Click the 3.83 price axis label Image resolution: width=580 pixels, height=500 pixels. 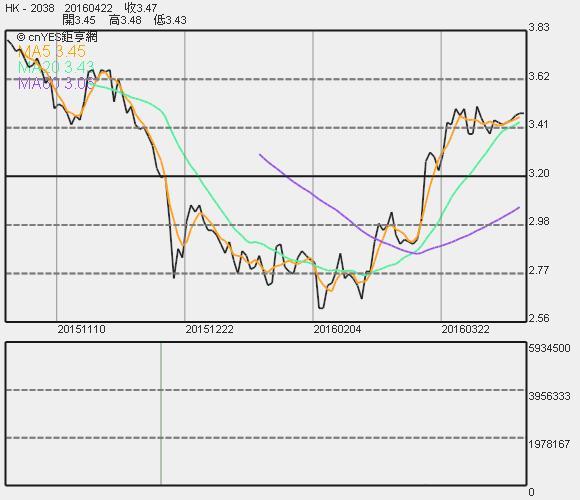[x=539, y=27]
